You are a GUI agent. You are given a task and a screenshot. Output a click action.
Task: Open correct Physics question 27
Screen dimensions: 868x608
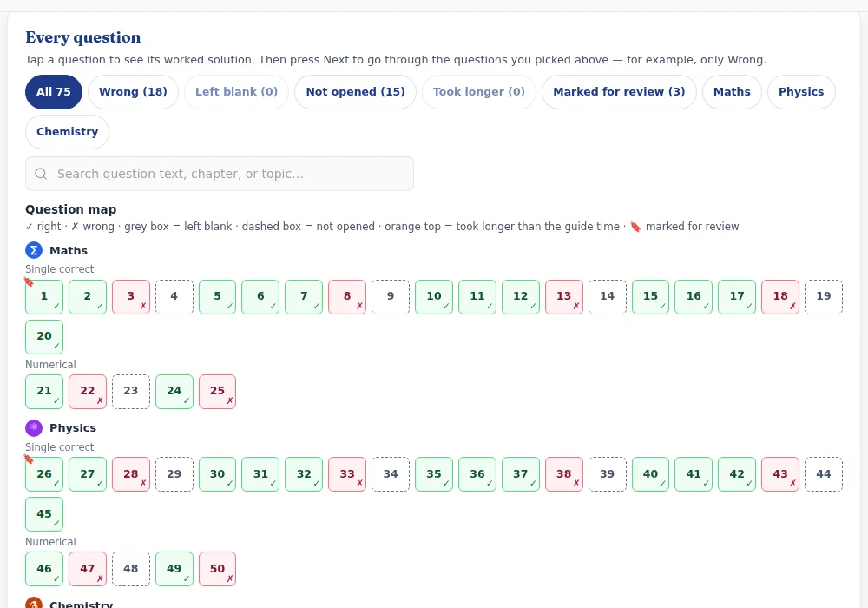point(88,474)
